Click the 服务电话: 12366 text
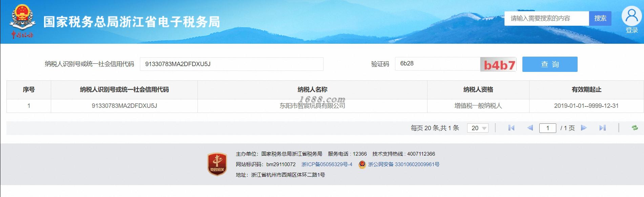The height and width of the screenshot is (197, 644). (347, 154)
